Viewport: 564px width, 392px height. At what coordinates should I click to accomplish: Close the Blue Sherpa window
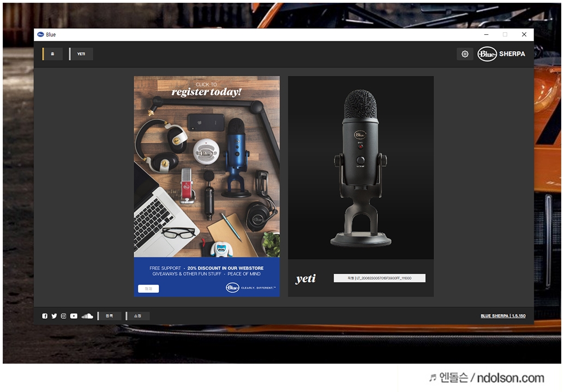click(x=524, y=34)
